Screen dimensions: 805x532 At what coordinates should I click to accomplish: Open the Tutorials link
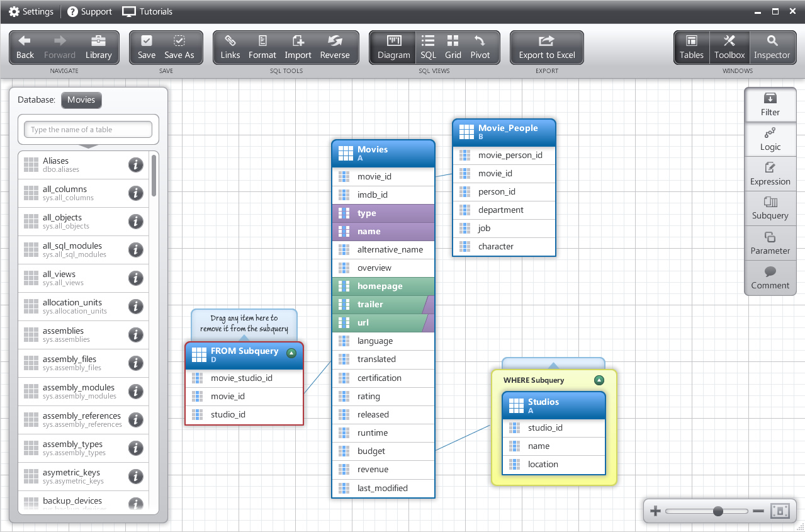click(x=147, y=11)
